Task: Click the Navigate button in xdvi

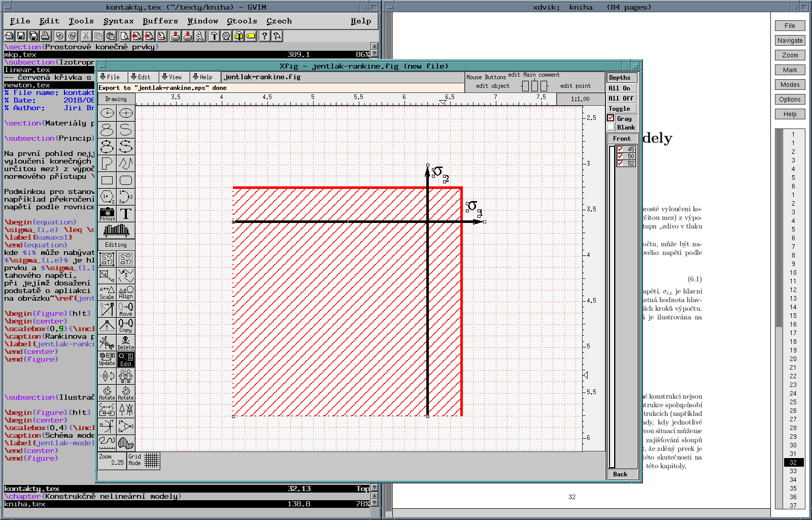Action: 790,41
